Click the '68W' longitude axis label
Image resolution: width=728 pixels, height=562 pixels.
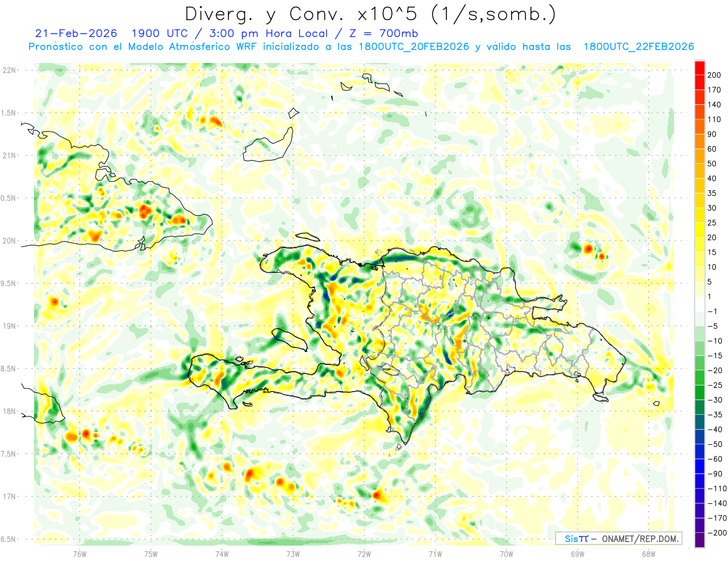pos(649,554)
